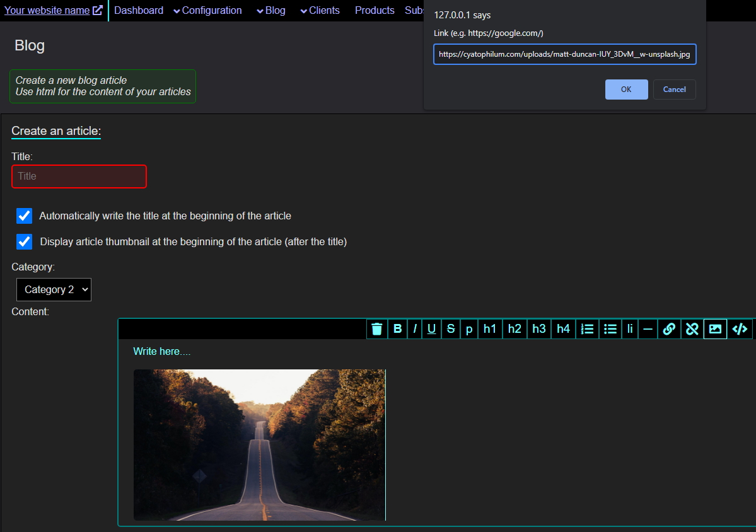Viewport: 756px width, 532px height.
Task: Click the trash icon in editor toolbar
Action: pyautogui.click(x=377, y=329)
